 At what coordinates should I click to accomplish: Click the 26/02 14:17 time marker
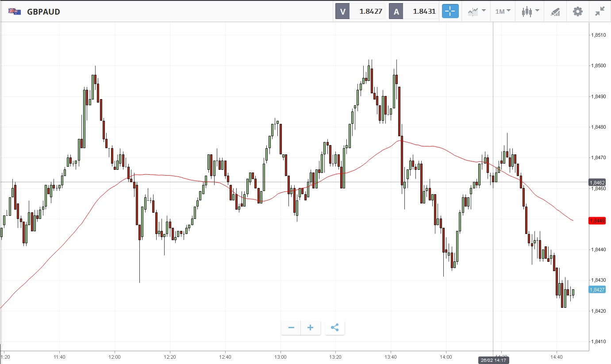tap(494, 360)
